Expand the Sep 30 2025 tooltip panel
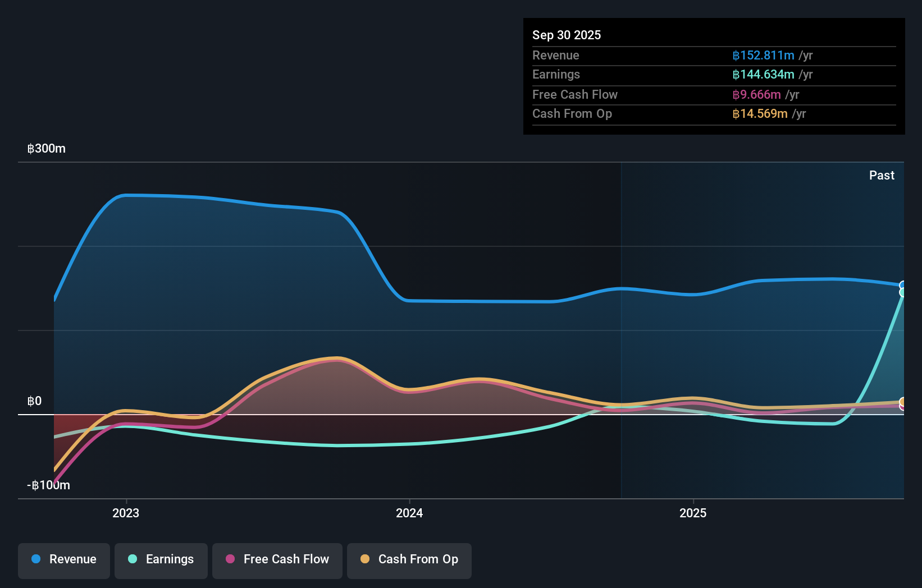The image size is (922, 588). [714, 76]
